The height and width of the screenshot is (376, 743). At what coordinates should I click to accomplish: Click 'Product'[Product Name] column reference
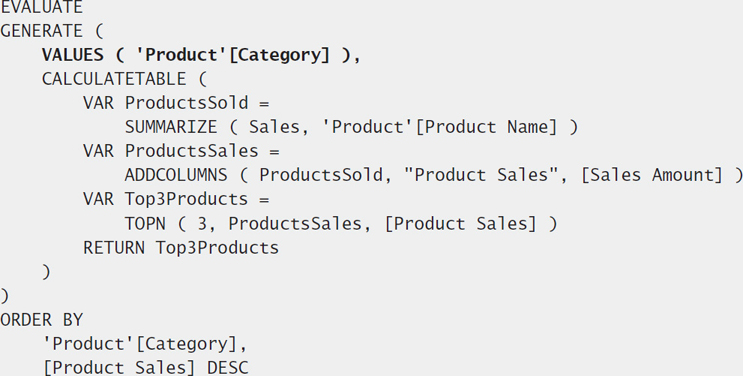pyautogui.click(x=439, y=128)
